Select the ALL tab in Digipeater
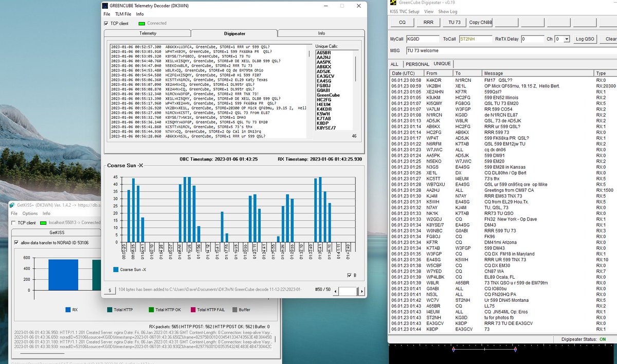This screenshot has height=364, width=617. point(394,64)
